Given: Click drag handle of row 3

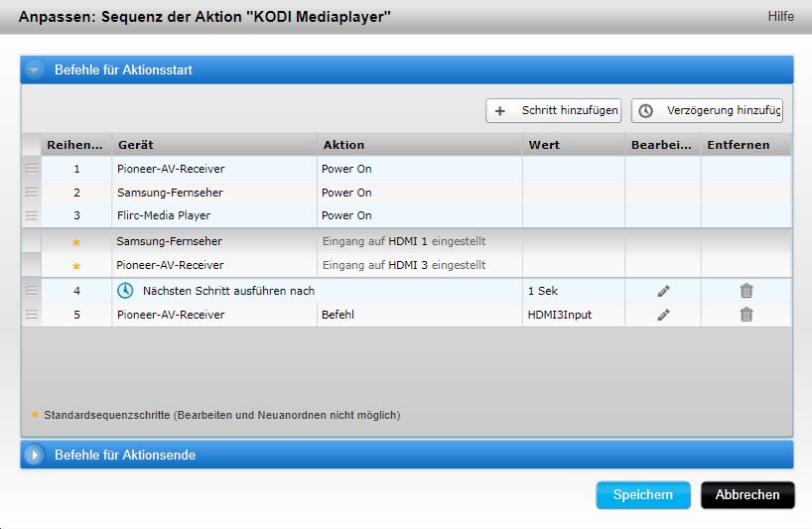Looking at the screenshot, I should coord(32,215).
